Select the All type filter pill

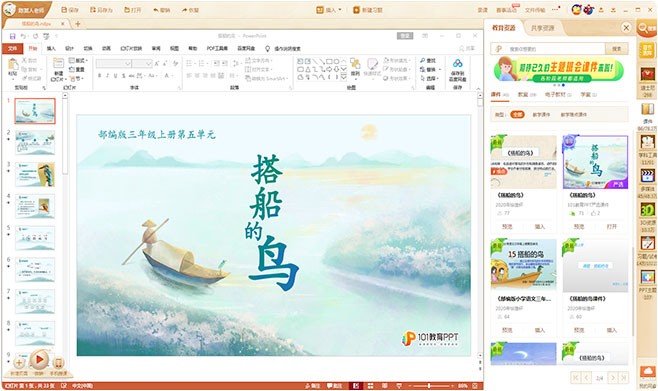click(x=517, y=115)
